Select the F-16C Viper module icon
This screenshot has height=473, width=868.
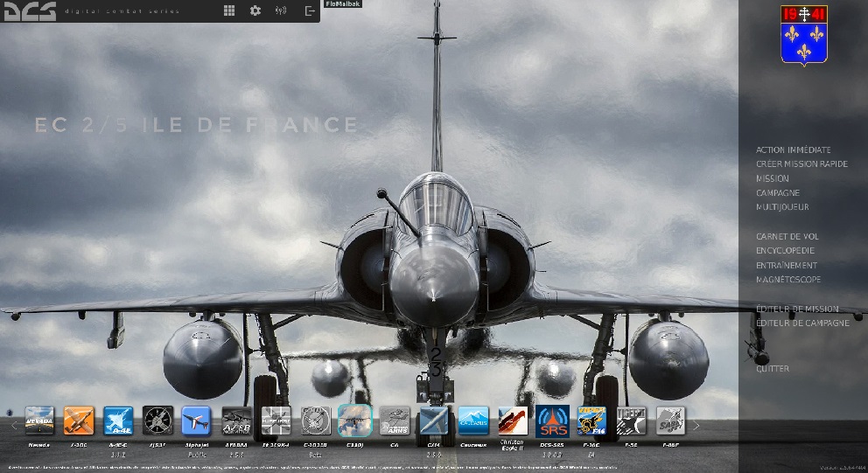click(x=591, y=421)
